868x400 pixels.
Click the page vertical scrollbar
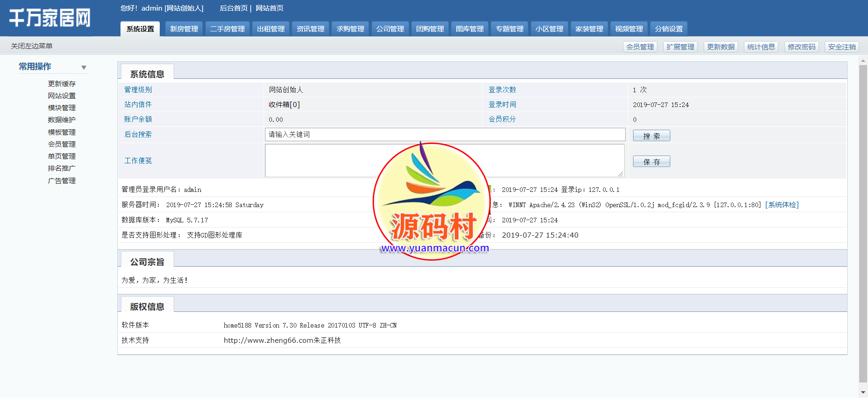[863, 224]
